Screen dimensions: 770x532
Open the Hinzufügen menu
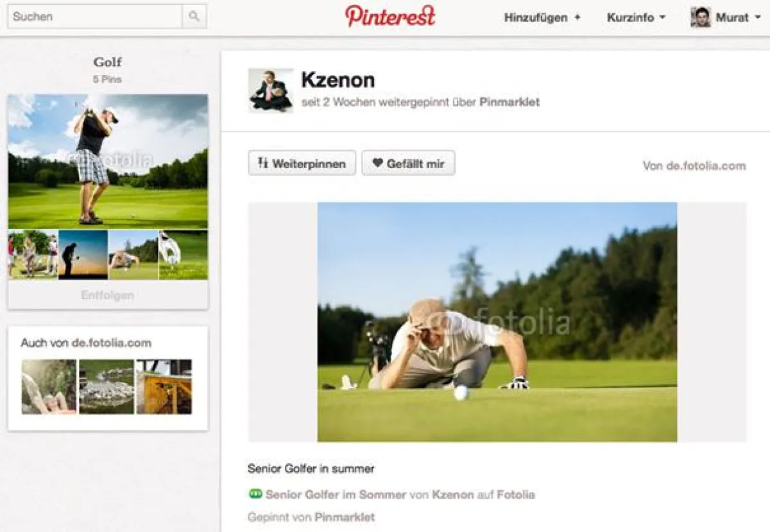[x=542, y=17]
